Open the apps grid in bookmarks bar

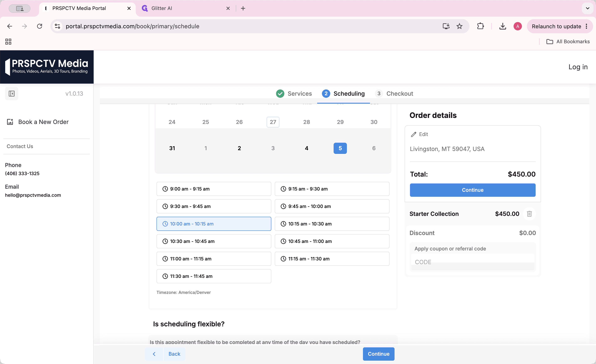coord(8,42)
